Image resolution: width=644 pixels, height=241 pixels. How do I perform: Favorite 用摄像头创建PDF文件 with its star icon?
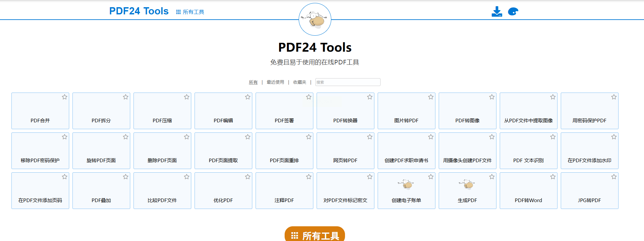(492, 137)
